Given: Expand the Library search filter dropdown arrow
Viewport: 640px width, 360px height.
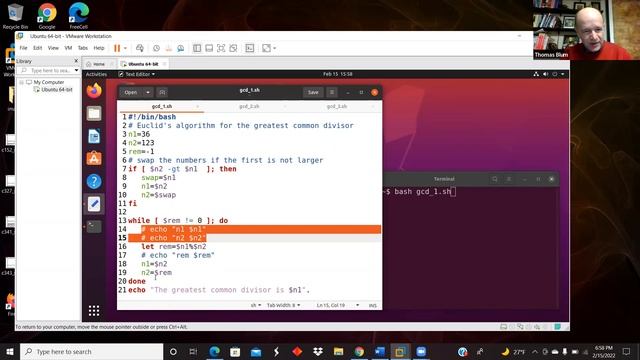Looking at the screenshot, I should coord(76,71).
